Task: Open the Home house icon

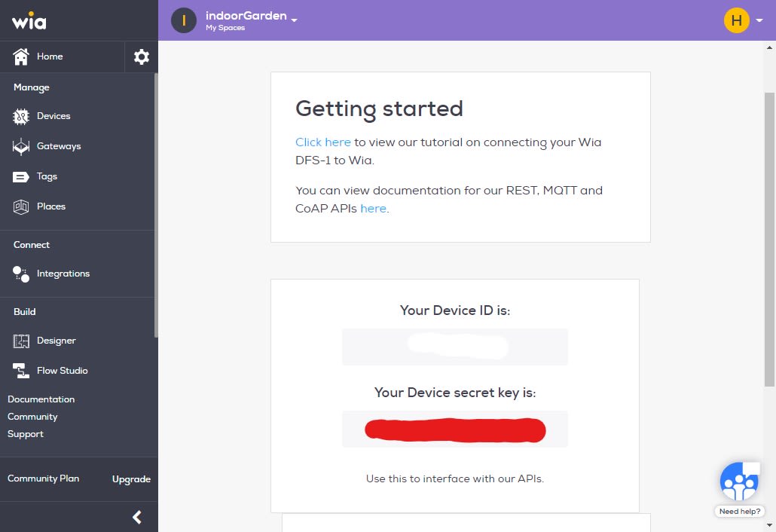Action: (21, 57)
